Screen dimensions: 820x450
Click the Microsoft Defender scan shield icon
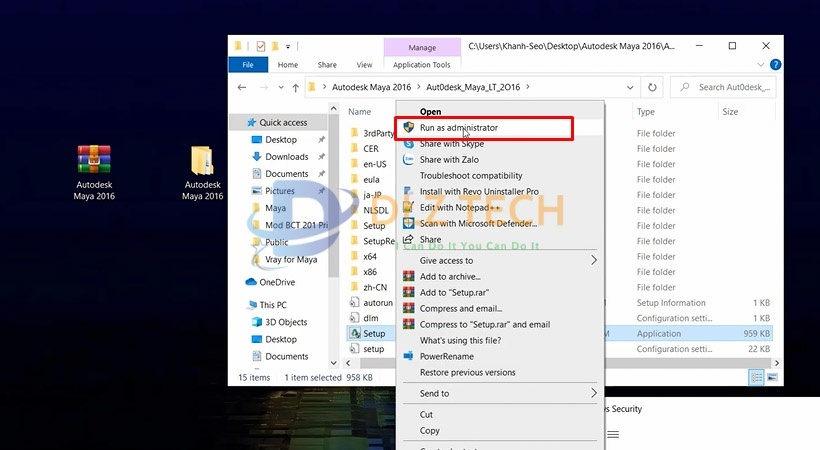409,223
